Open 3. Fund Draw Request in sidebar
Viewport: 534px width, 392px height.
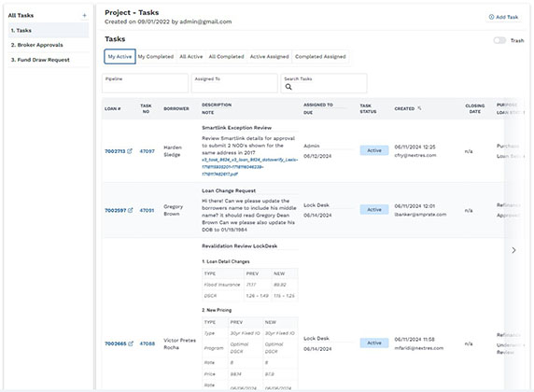click(x=49, y=60)
